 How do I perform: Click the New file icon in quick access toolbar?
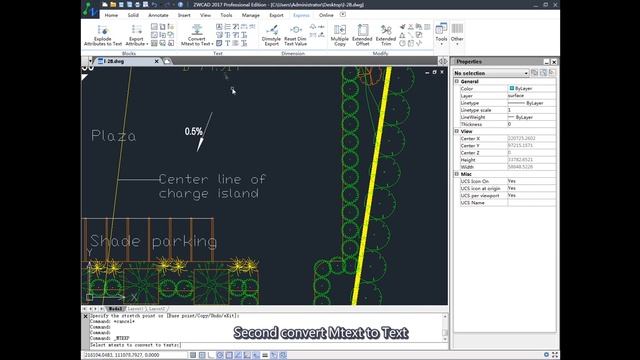tap(105, 4)
